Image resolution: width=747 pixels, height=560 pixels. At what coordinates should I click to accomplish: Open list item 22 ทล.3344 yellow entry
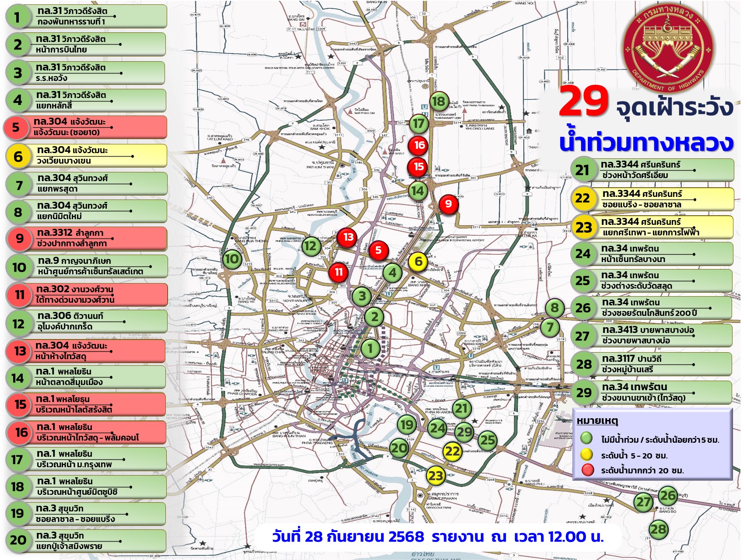pyautogui.click(x=652, y=199)
